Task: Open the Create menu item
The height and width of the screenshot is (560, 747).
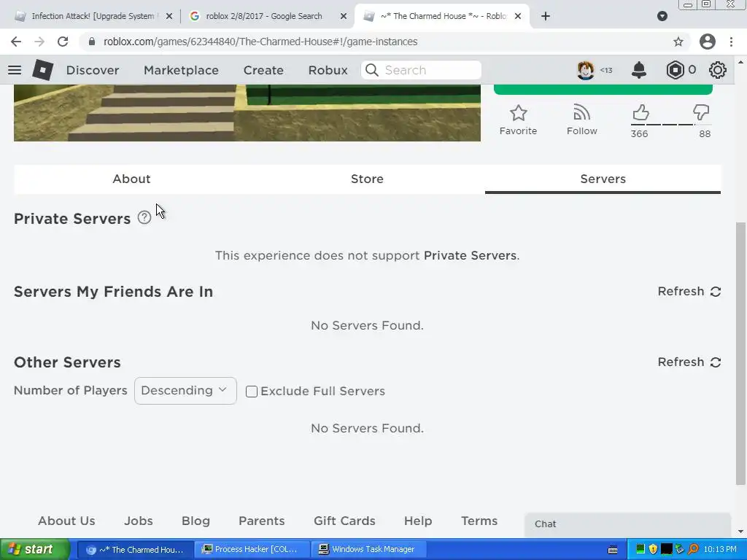Action: (x=263, y=70)
